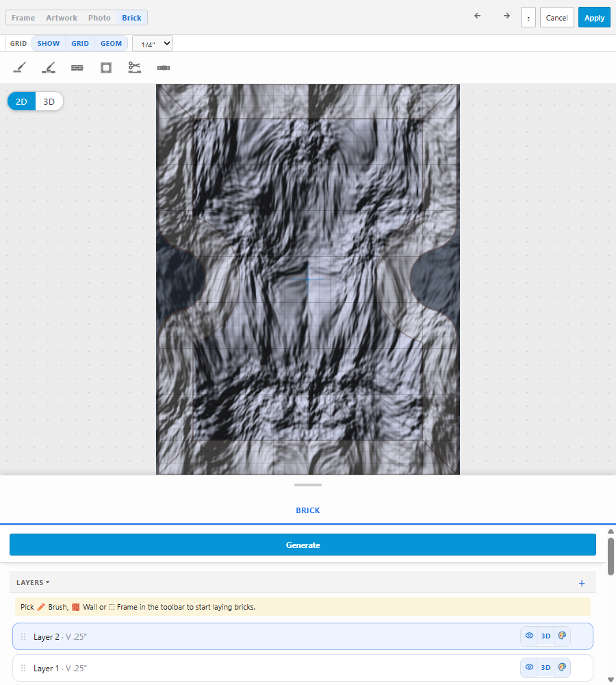Screen dimensions: 616x685
Task: Select the BRICK panel tab
Action: click(308, 510)
